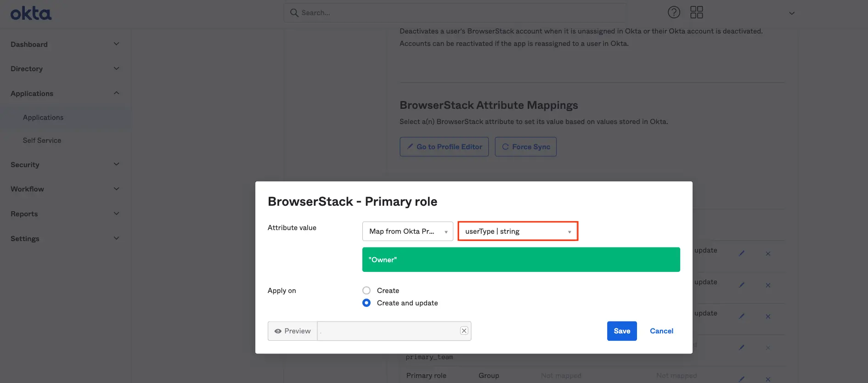
Task: Click the Cancel link
Action: [661, 331]
